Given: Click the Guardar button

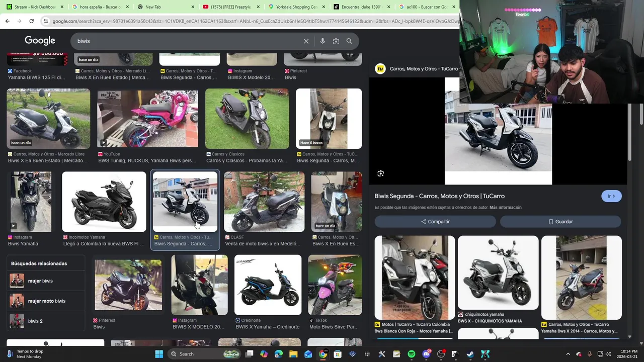Looking at the screenshot, I should tap(560, 222).
